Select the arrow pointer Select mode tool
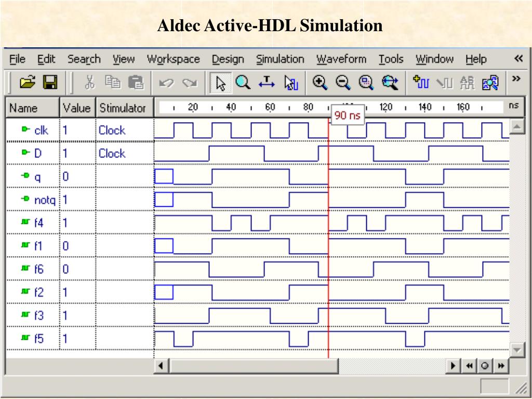 tap(220, 83)
